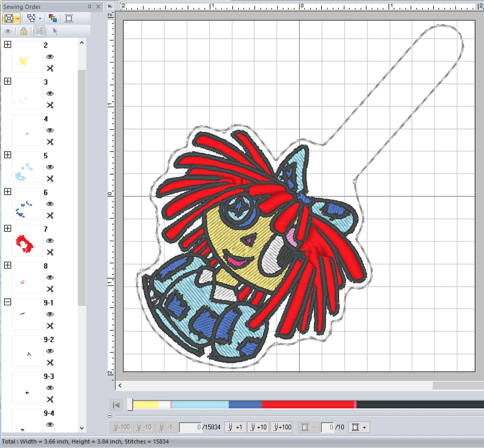The width and height of the screenshot is (484, 448).
Task: Pin the Sewing Order panel
Action: [x=90, y=6]
